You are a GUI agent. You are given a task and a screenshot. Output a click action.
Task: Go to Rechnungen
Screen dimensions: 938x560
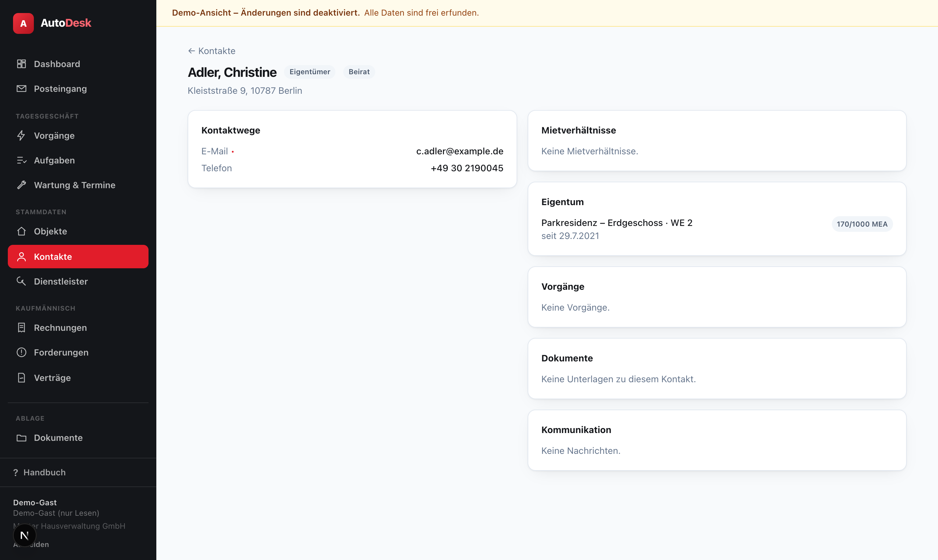coord(78,328)
